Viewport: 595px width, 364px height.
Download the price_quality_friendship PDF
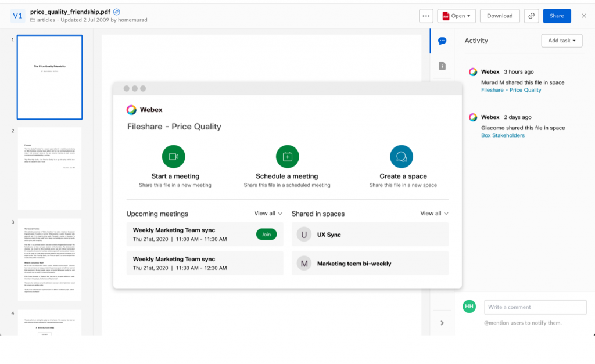pos(499,16)
